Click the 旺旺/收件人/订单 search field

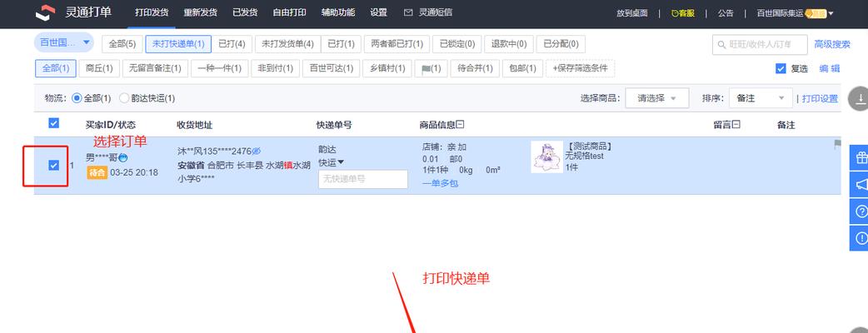click(761, 44)
